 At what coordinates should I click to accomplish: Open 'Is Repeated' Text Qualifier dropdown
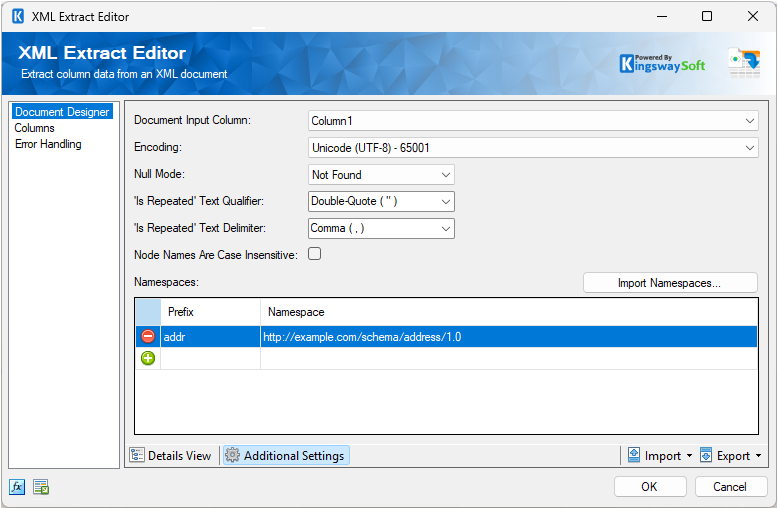tap(381, 201)
